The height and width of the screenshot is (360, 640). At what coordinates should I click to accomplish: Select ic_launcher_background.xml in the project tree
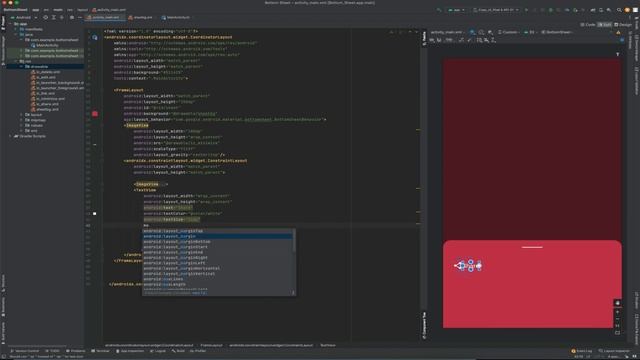57,82
